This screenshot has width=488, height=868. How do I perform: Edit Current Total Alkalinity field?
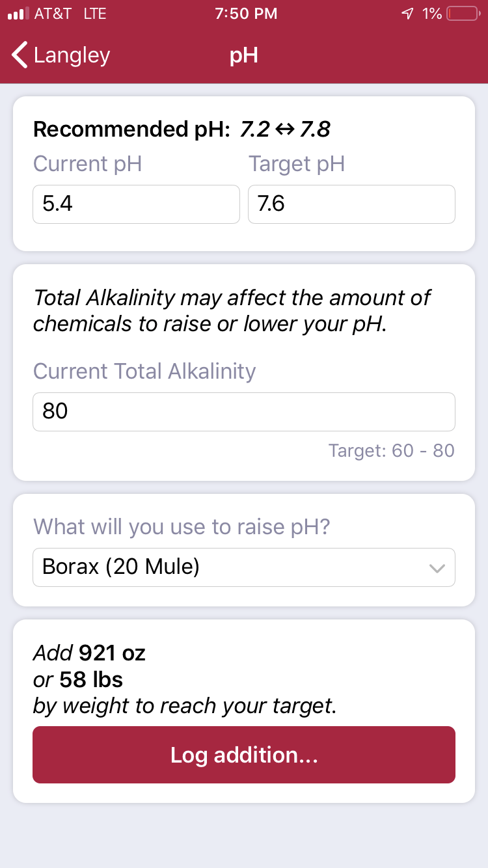[x=244, y=411]
